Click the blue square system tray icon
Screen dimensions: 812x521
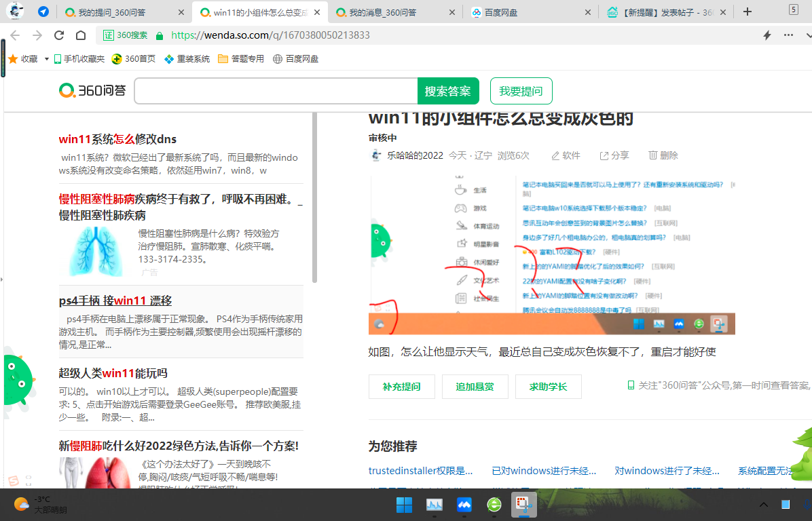(x=786, y=505)
